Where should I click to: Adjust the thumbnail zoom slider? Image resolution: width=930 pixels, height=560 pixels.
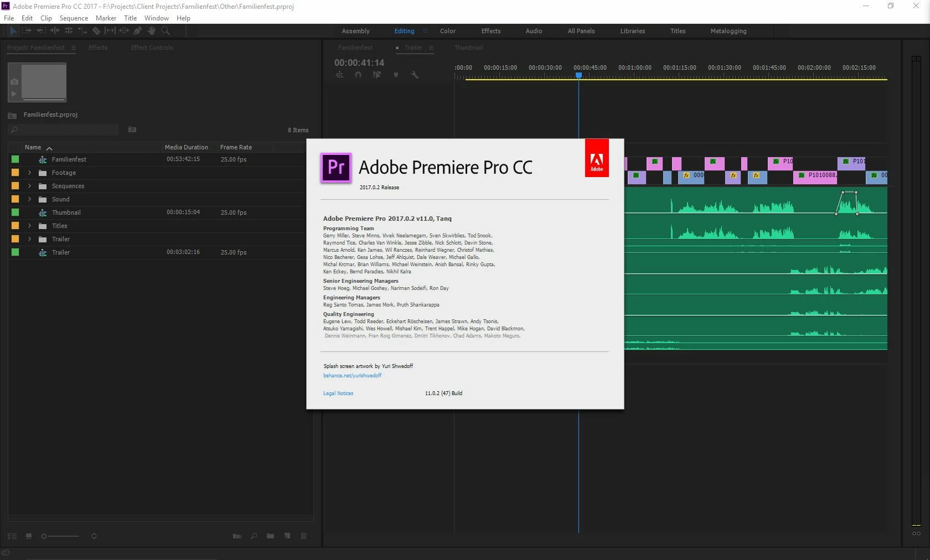pyautogui.click(x=60, y=536)
